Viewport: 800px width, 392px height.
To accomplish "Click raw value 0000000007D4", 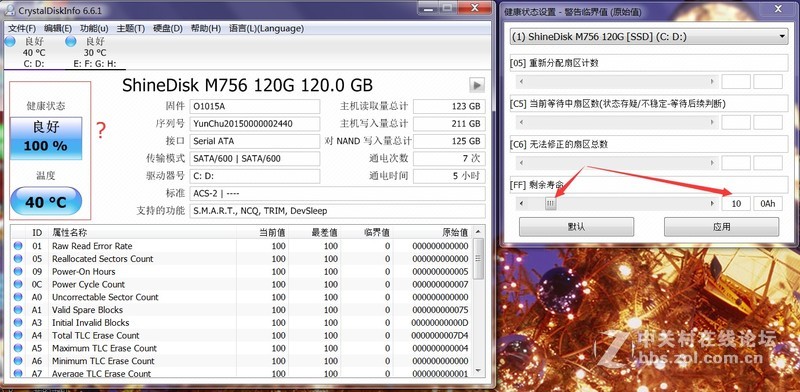I will (x=439, y=335).
